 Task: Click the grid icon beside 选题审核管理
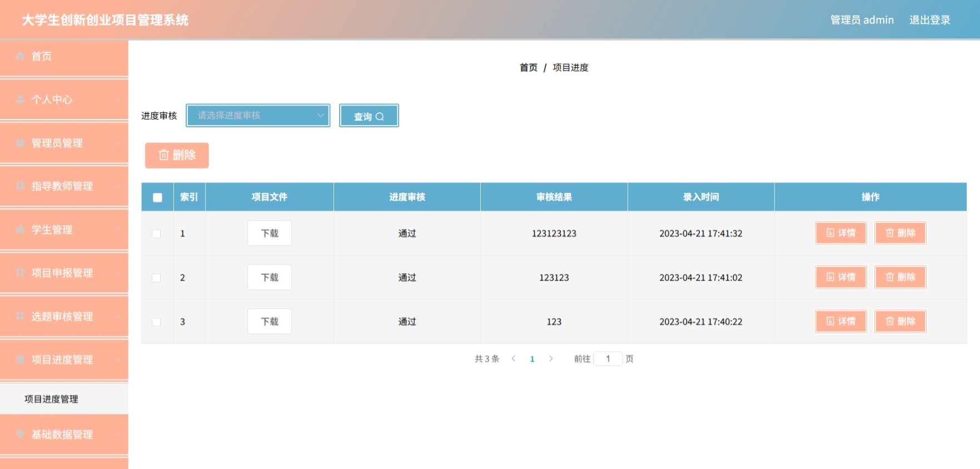[x=21, y=316]
